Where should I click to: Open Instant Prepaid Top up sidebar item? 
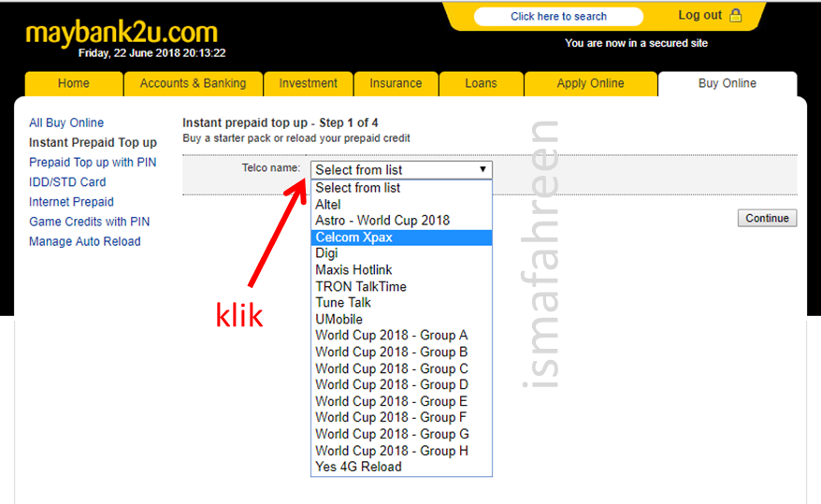[93, 143]
